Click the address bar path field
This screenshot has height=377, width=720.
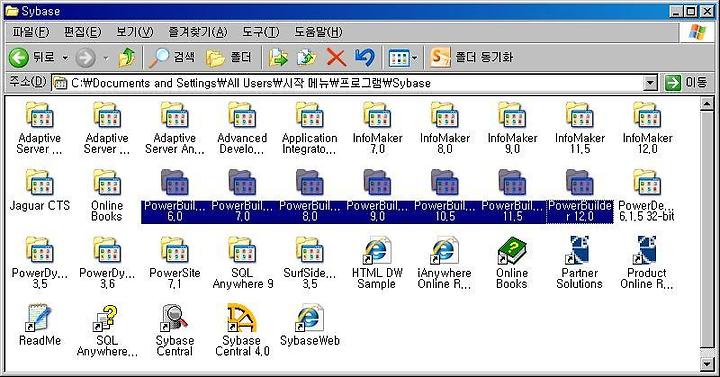point(348,83)
